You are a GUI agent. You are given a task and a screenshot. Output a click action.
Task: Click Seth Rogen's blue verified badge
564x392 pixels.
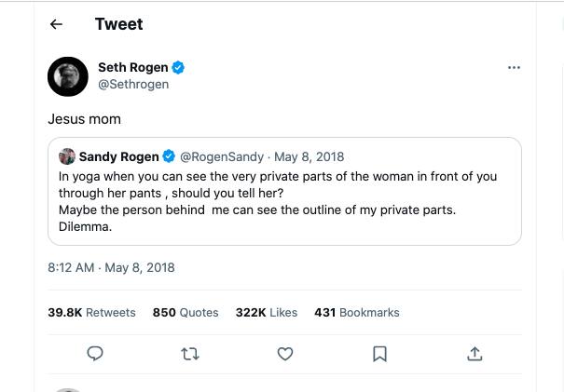click(x=178, y=68)
